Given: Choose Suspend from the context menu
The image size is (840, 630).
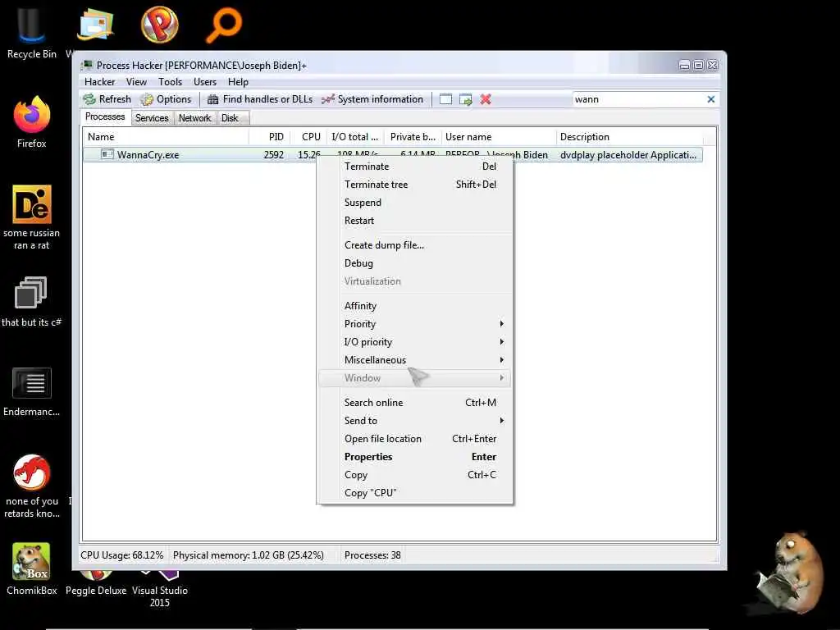Looking at the screenshot, I should (414, 203).
